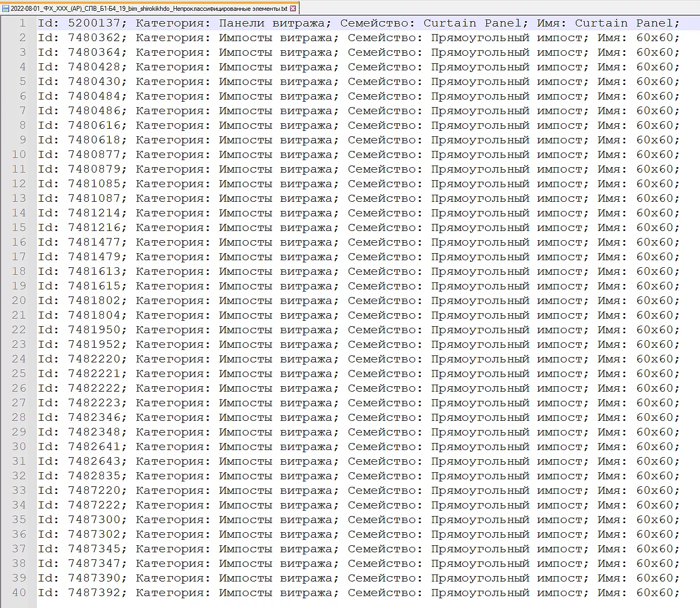Click on Id 7481802 in line 20
700x608 pixels.
pyautogui.click(x=94, y=301)
